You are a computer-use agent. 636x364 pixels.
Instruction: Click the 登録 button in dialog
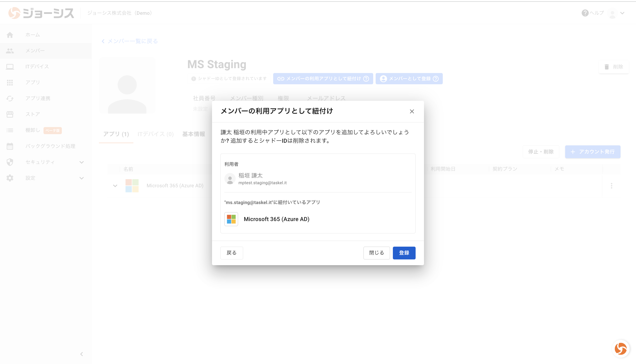coord(404,253)
